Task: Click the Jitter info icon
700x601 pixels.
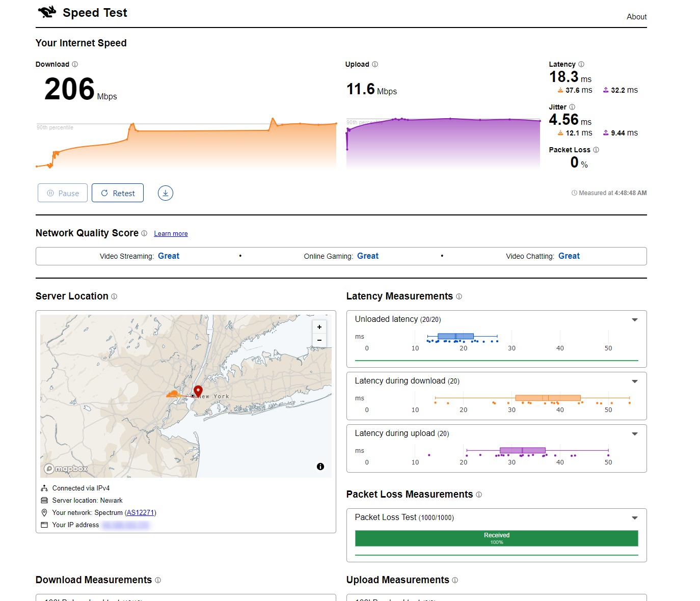Action: click(572, 107)
